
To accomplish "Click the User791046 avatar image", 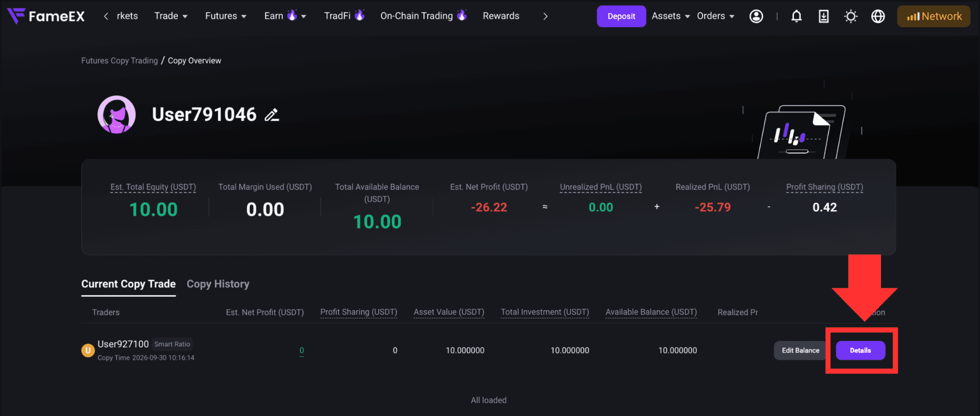I will click(116, 114).
